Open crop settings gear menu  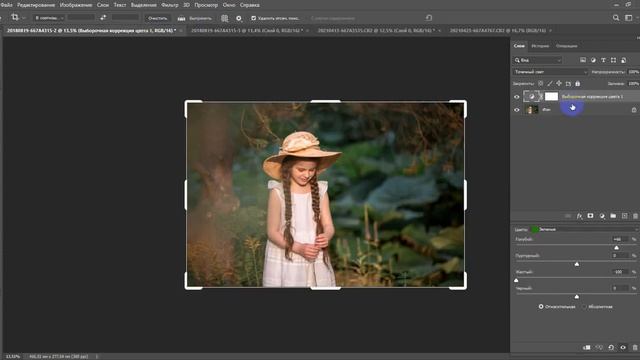(x=239, y=18)
